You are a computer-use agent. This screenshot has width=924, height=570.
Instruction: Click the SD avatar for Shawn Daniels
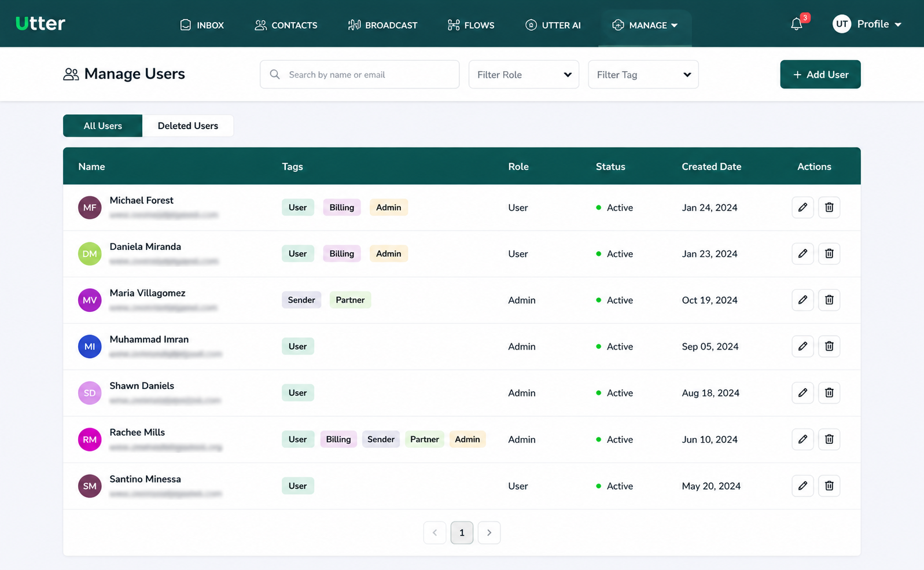pyautogui.click(x=90, y=392)
